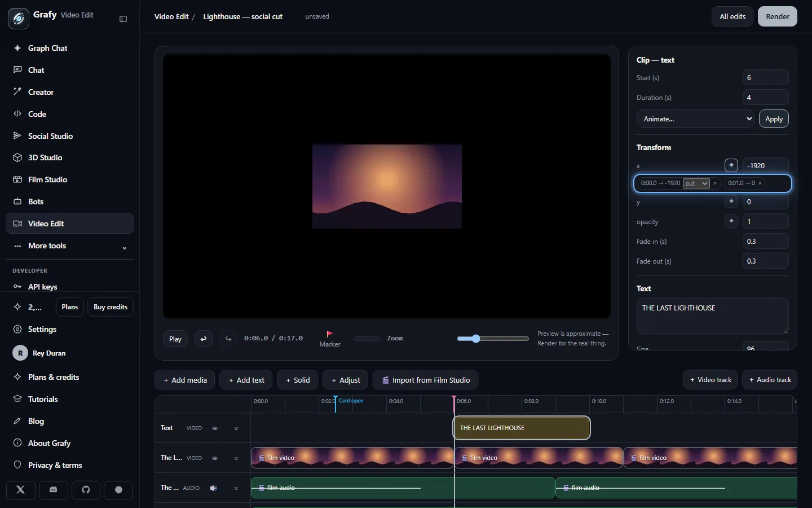812x508 pixels.
Task: Click the Duration (s) input field
Action: pyautogui.click(x=765, y=98)
